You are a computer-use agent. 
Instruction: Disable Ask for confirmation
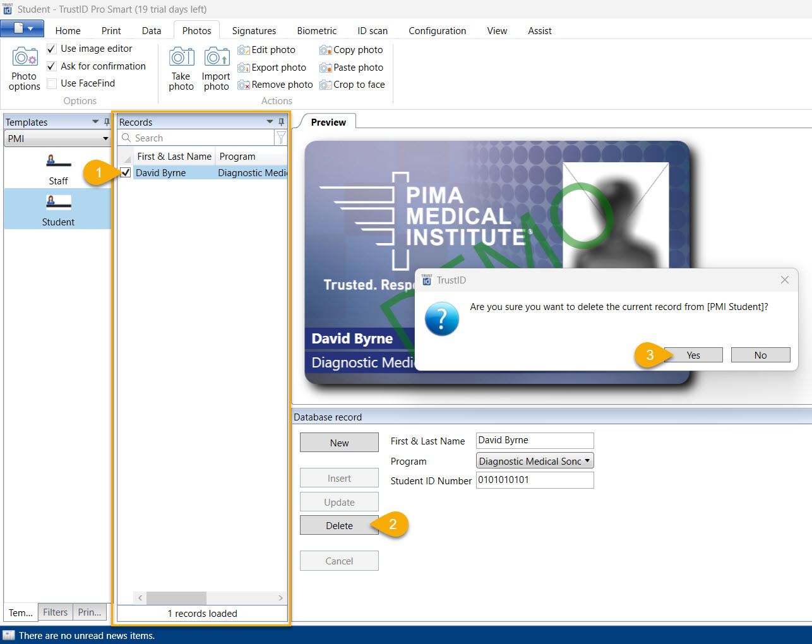(x=51, y=66)
